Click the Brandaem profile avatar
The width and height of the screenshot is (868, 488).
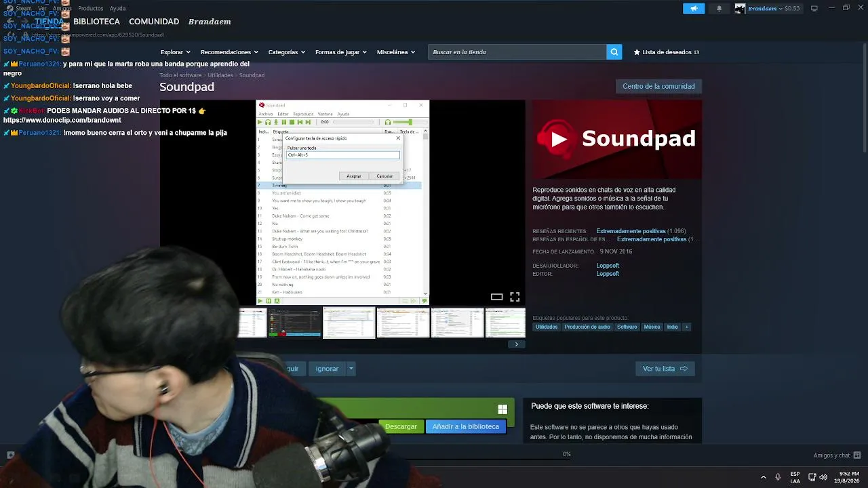[x=740, y=8]
